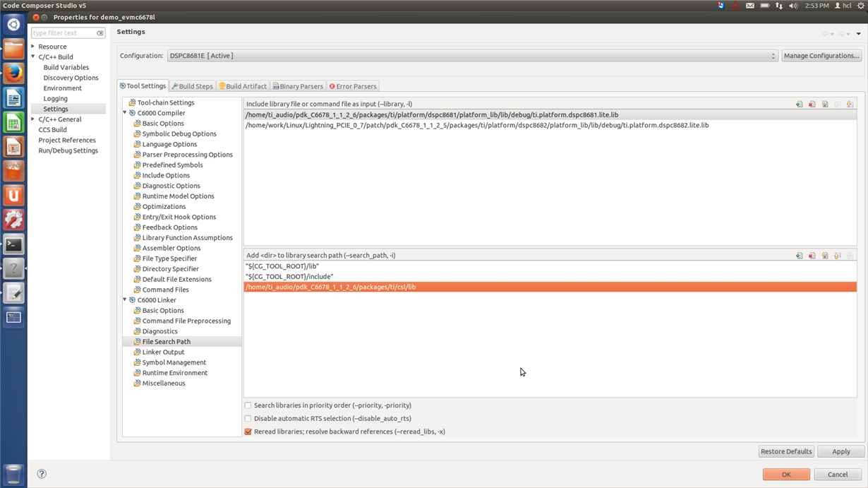This screenshot has height=488, width=868.
Task: Click the Apply button
Action: [840, 451]
